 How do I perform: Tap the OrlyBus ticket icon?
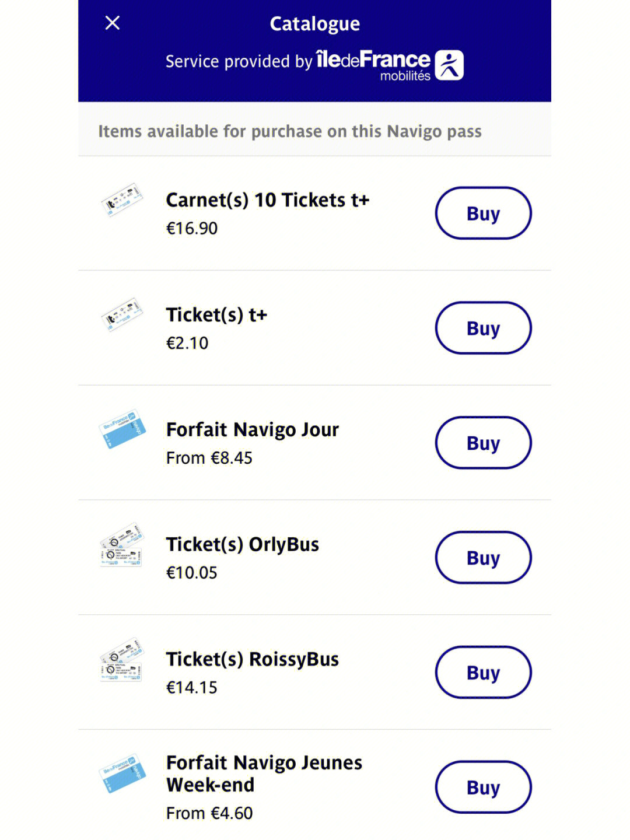coord(122,545)
